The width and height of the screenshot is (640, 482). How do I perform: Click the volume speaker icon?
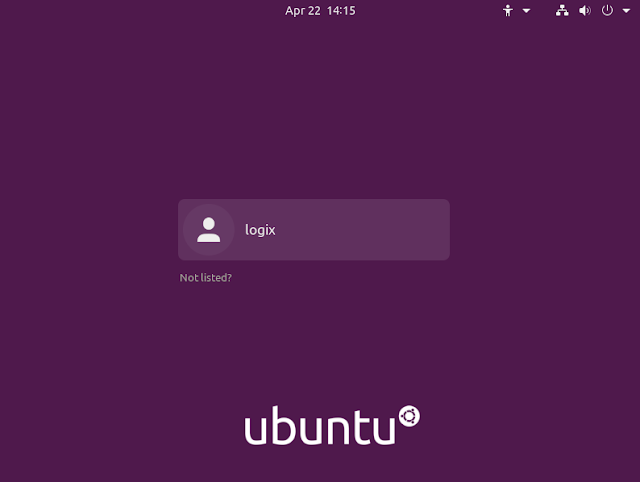584,11
